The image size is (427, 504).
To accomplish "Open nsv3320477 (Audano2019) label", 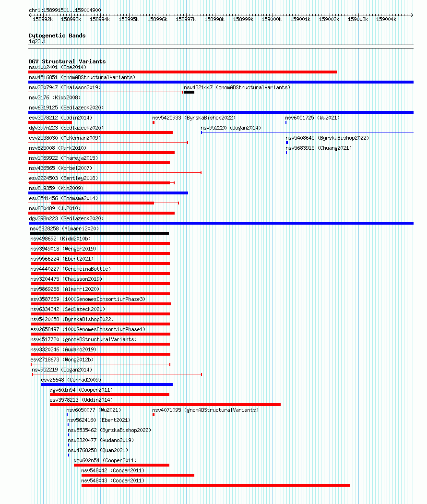I will (101, 440).
